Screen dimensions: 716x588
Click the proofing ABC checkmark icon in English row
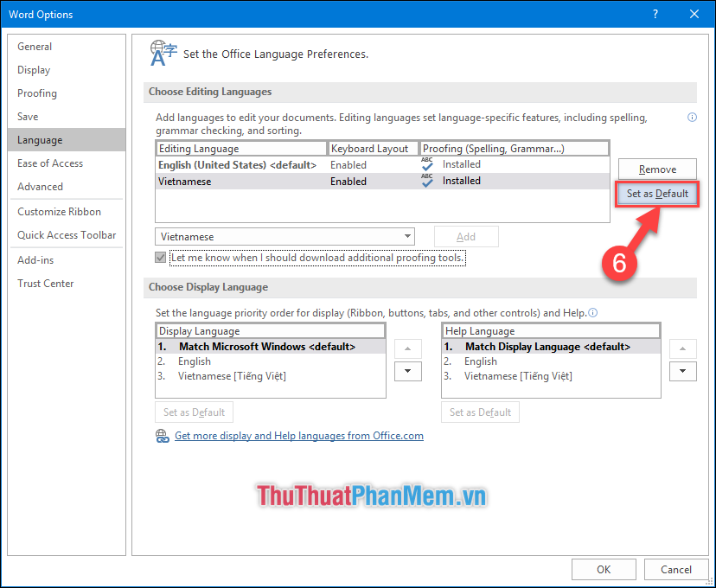[427, 164]
